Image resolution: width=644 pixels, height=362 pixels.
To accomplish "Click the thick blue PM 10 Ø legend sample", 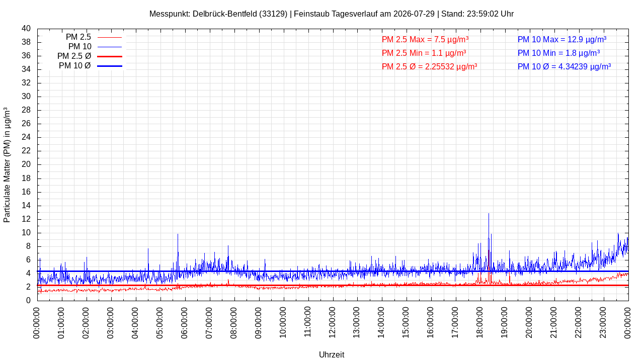I will pos(110,66).
